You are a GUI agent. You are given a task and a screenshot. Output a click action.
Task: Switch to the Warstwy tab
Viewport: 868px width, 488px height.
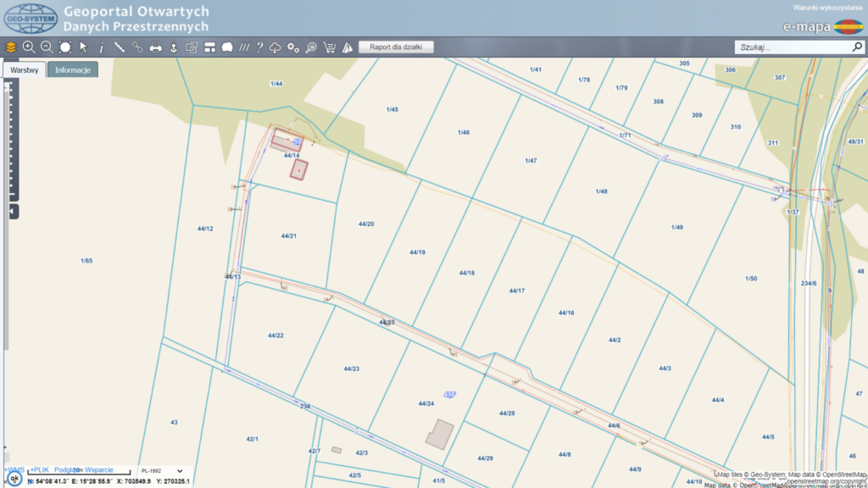25,69
